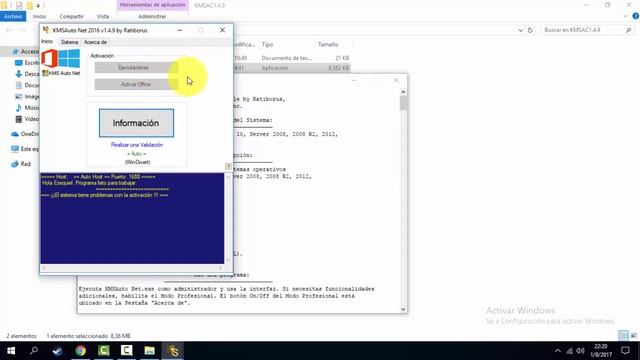This screenshot has width=640, height=360.
Task: Click KMSAuto title bar app icon
Action: (x=46, y=30)
